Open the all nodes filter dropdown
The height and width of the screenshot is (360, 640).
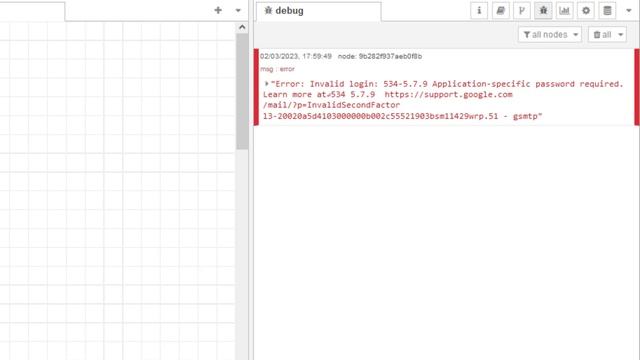(550, 35)
